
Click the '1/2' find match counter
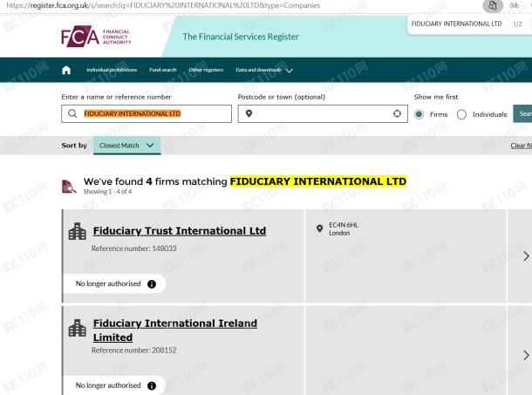point(517,24)
